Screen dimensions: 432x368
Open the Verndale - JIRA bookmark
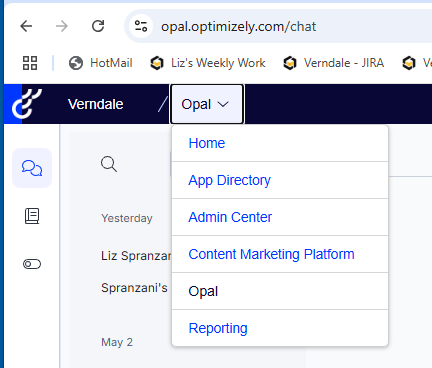coord(334,63)
